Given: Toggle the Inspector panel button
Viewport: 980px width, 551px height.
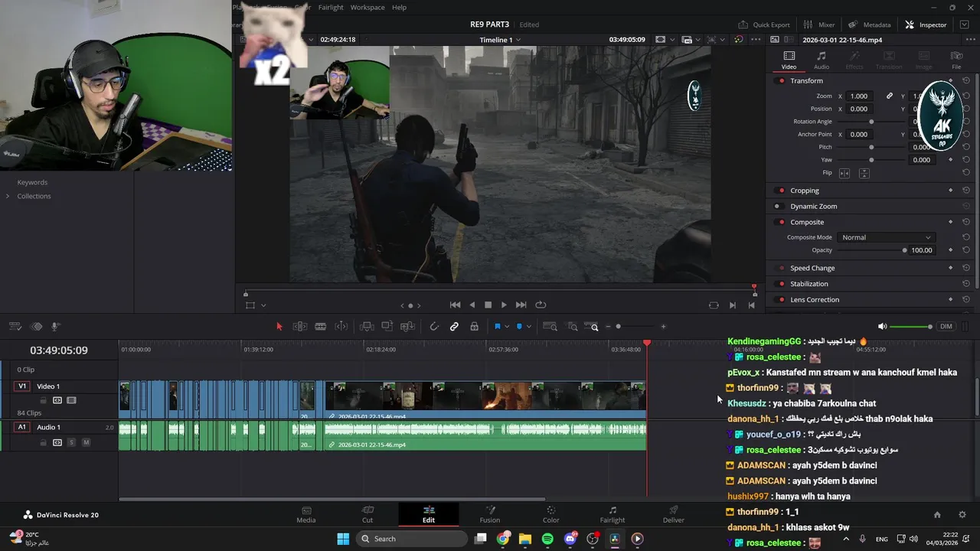Looking at the screenshot, I should [x=926, y=24].
